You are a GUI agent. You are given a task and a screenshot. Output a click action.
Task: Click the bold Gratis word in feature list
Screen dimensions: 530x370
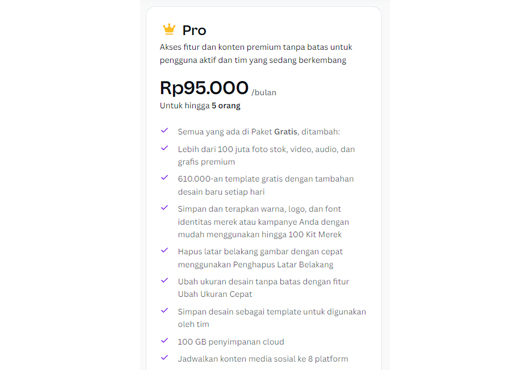coord(286,132)
